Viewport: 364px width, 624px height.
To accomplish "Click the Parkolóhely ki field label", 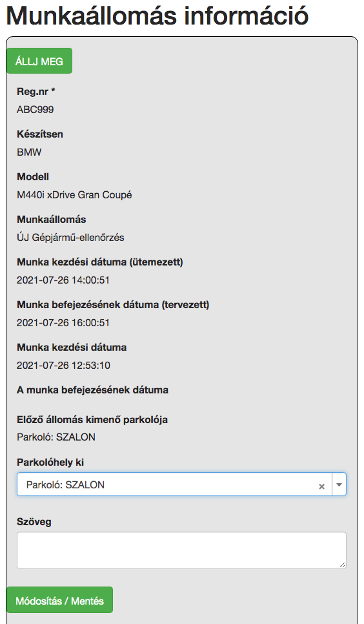I will pyautogui.click(x=50, y=463).
